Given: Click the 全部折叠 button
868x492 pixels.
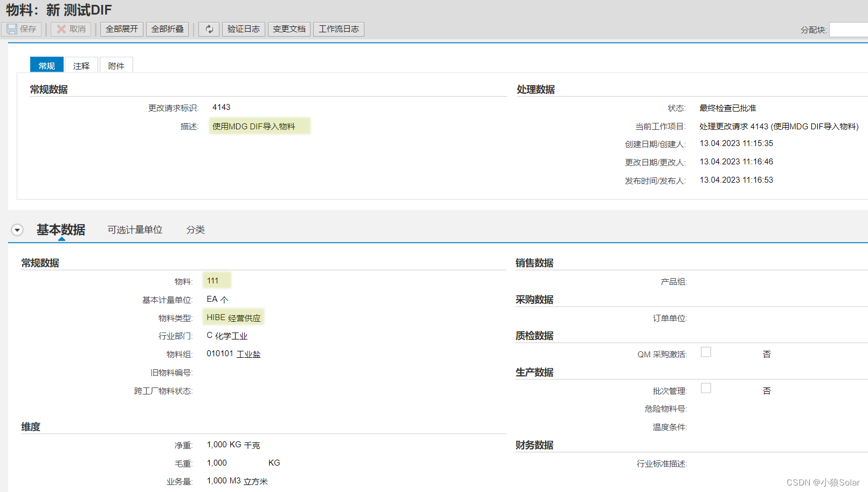Looking at the screenshot, I should [167, 29].
